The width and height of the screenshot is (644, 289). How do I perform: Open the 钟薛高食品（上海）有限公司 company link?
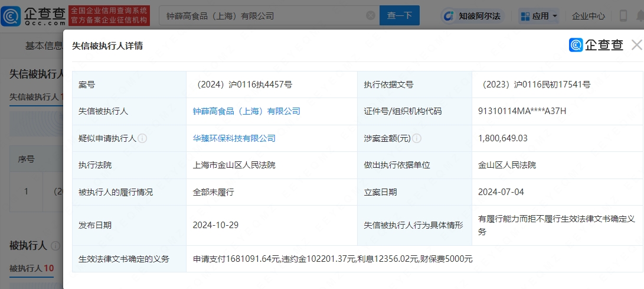tap(246, 111)
